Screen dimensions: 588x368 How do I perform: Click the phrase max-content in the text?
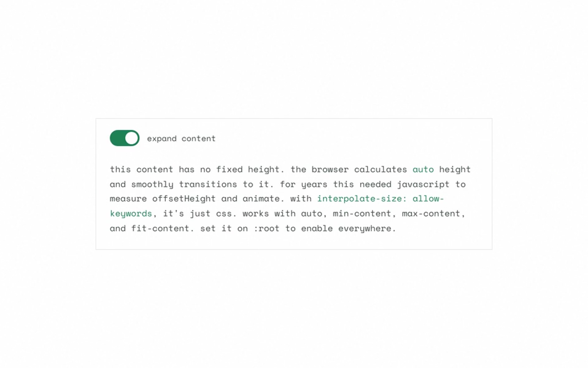pyautogui.click(x=432, y=213)
